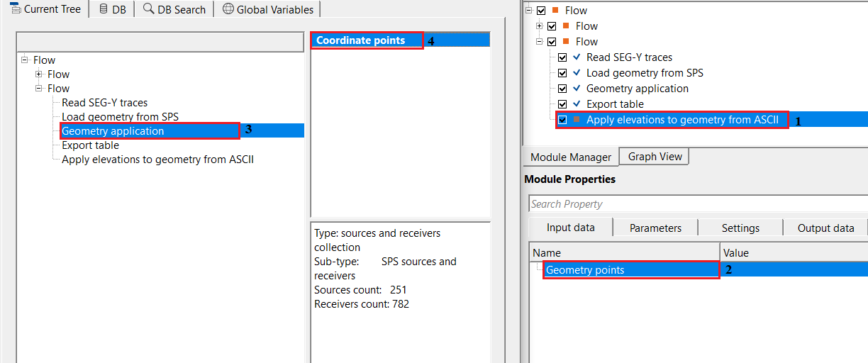Uncheck the Read SEG-Y traces checkbox
Image resolution: width=868 pixels, height=363 pixels.
tap(562, 57)
